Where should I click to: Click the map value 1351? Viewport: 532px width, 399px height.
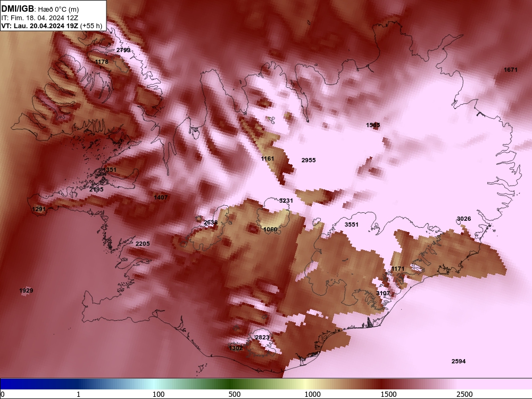point(110,170)
